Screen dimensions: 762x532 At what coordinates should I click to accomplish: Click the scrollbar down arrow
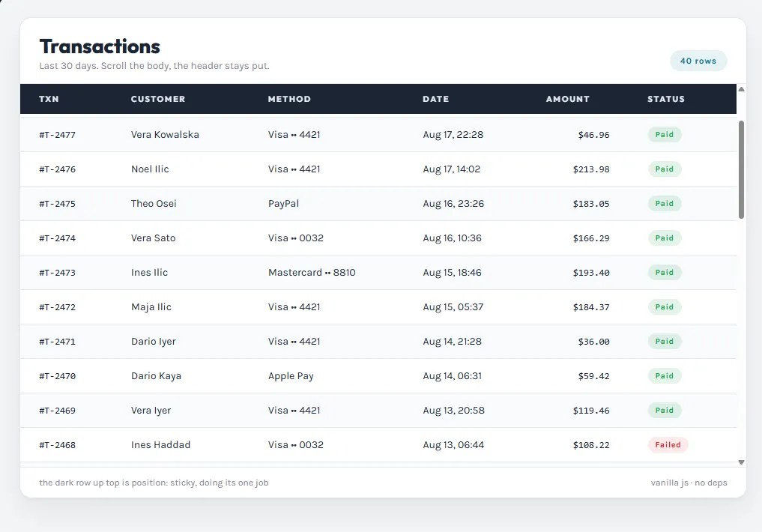coord(741,462)
